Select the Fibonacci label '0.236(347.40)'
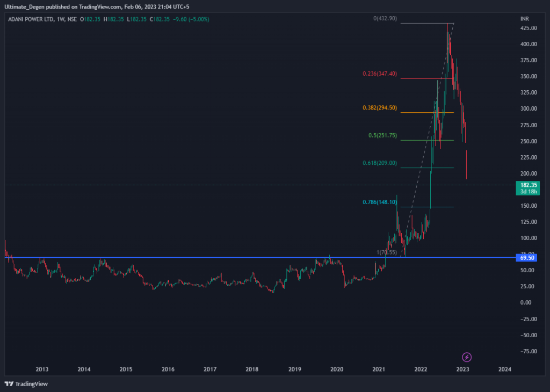Screen dimensions: 550x392 (380, 74)
